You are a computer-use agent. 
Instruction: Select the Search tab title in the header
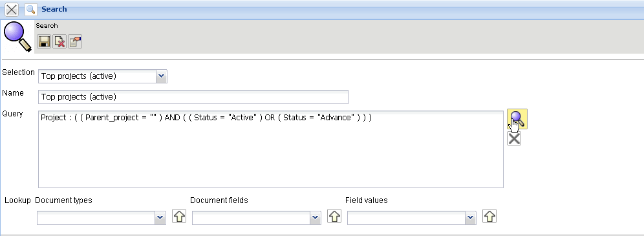54,9
